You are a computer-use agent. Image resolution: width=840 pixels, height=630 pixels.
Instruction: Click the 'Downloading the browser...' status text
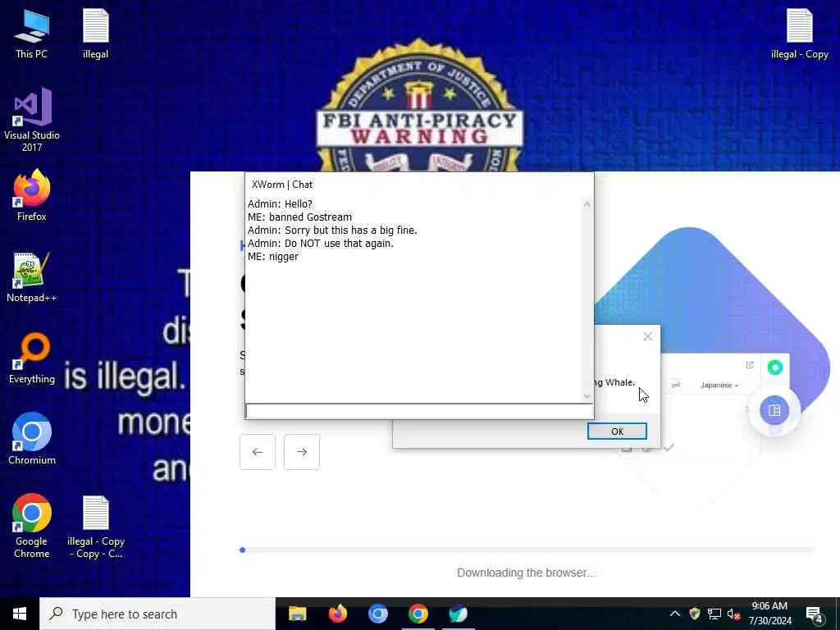pyautogui.click(x=526, y=573)
